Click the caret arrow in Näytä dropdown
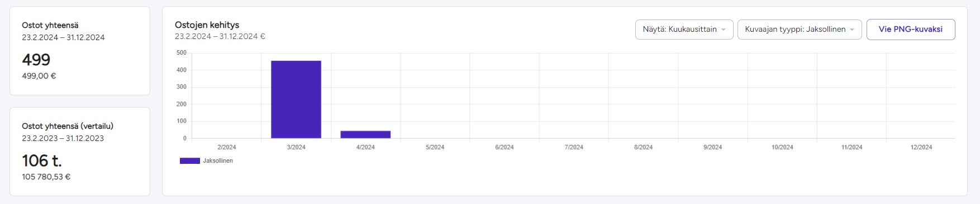 (x=724, y=30)
